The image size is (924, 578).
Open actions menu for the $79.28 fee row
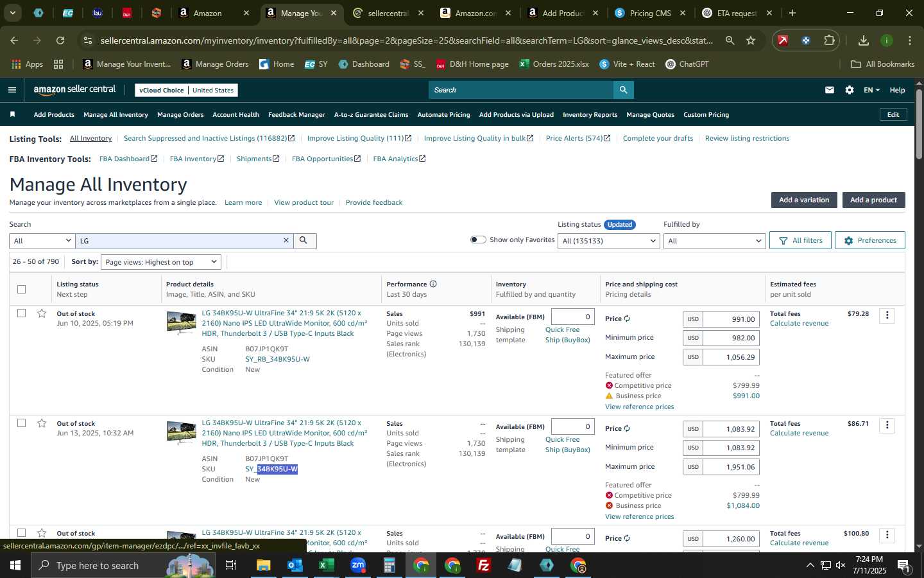pyautogui.click(x=887, y=315)
